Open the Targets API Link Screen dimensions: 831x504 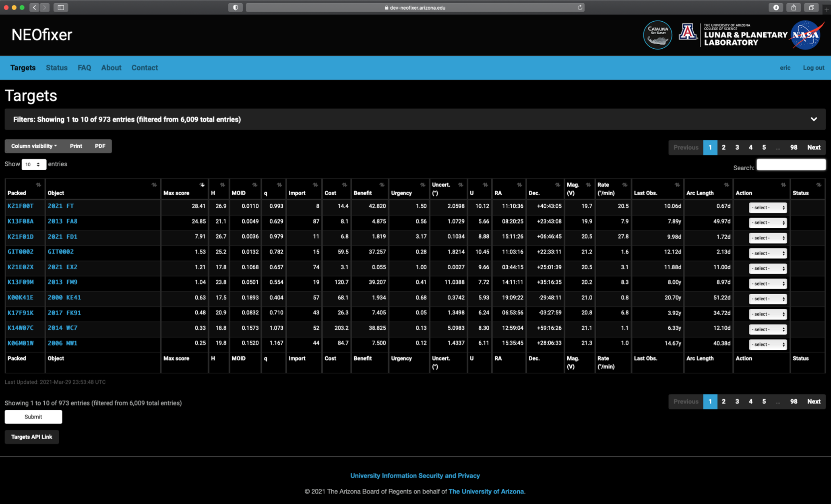click(32, 437)
